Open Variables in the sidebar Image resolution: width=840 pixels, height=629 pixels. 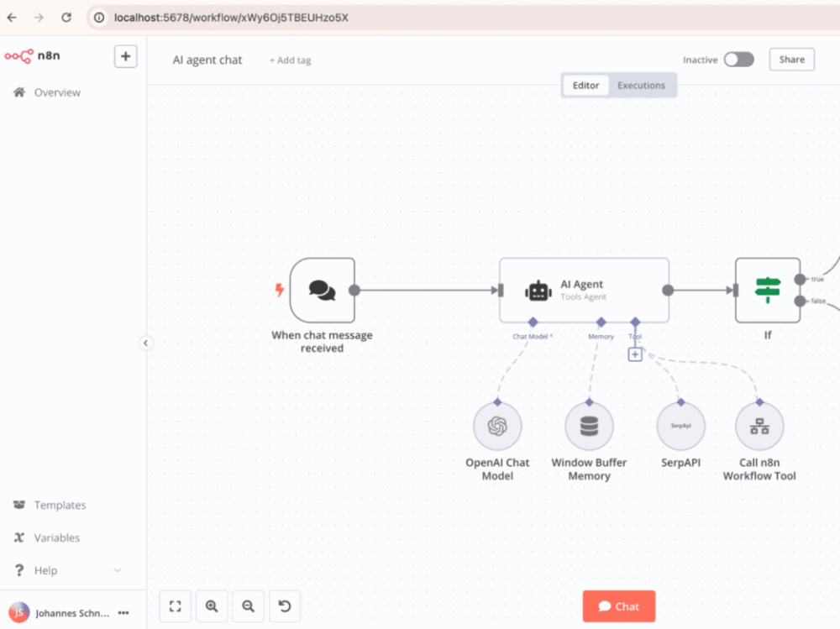point(57,538)
